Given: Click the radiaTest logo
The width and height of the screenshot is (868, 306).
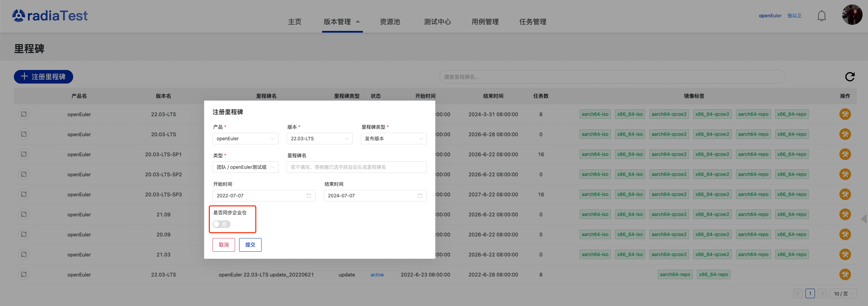Looking at the screenshot, I should point(50,16).
